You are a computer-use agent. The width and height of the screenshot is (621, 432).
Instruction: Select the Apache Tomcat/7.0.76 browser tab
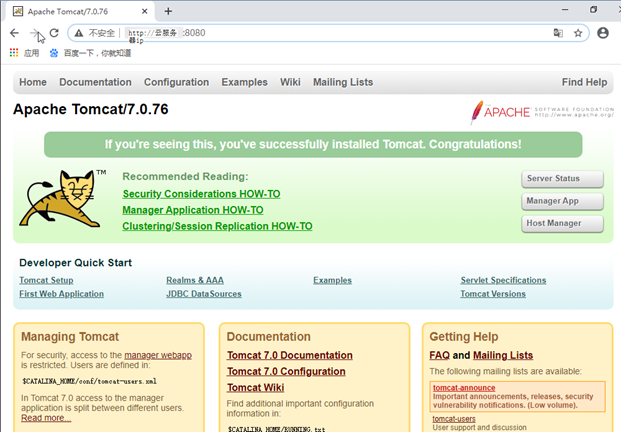click(79, 11)
